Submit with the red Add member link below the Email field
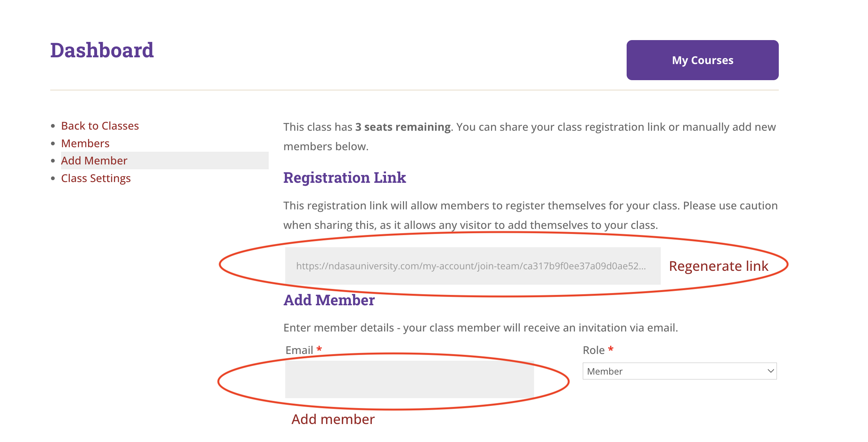The width and height of the screenshot is (868, 442). 333,419
